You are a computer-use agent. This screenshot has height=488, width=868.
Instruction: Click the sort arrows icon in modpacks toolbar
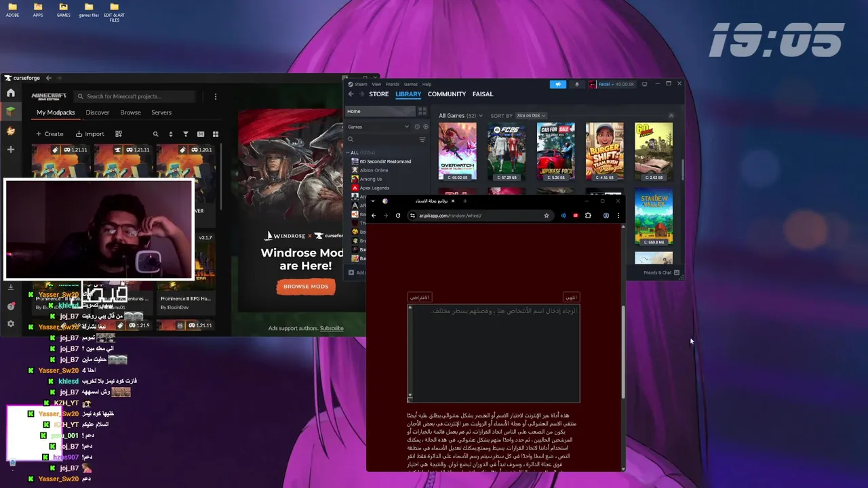tap(170, 134)
